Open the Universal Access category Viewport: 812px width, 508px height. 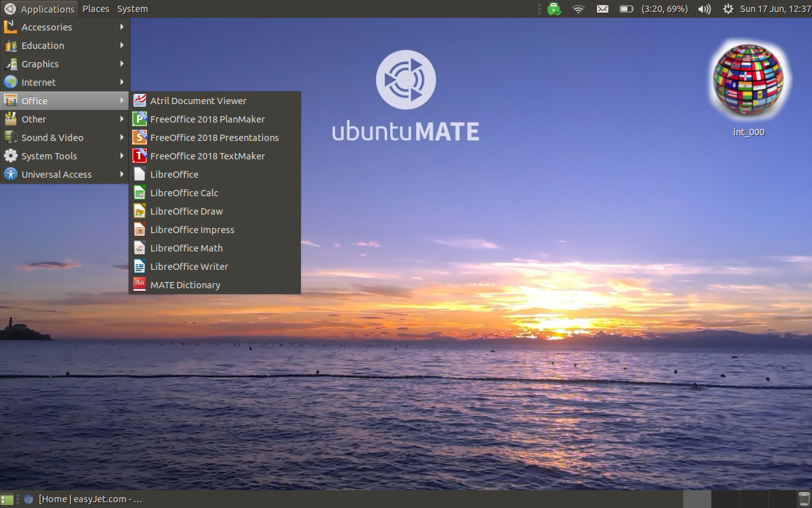65,175
